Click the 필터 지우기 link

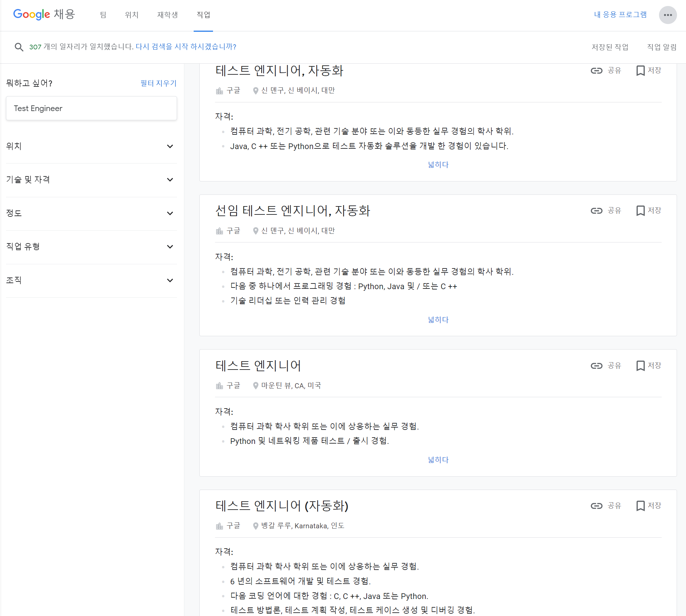tap(158, 83)
